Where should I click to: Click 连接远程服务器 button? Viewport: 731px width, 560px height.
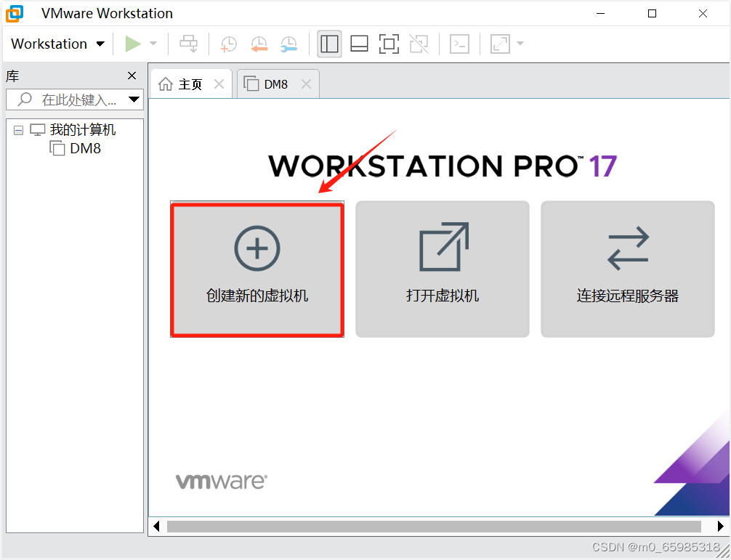(x=628, y=269)
